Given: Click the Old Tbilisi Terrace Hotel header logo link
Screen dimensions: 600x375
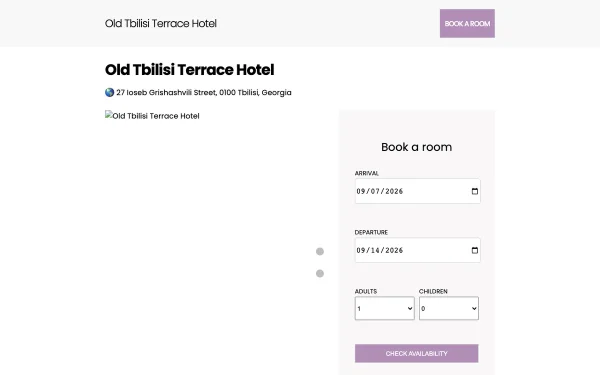Looking at the screenshot, I should (x=161, y=23).
